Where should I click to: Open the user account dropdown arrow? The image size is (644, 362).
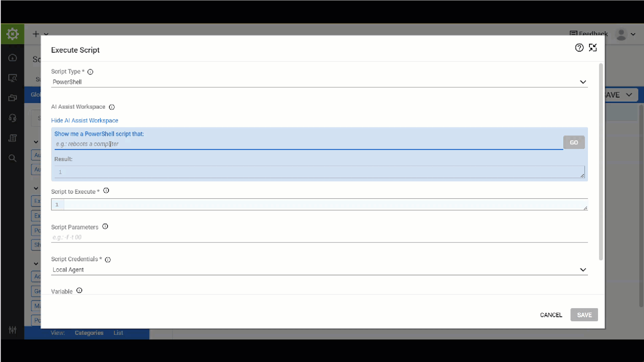(x=633, y=34)
